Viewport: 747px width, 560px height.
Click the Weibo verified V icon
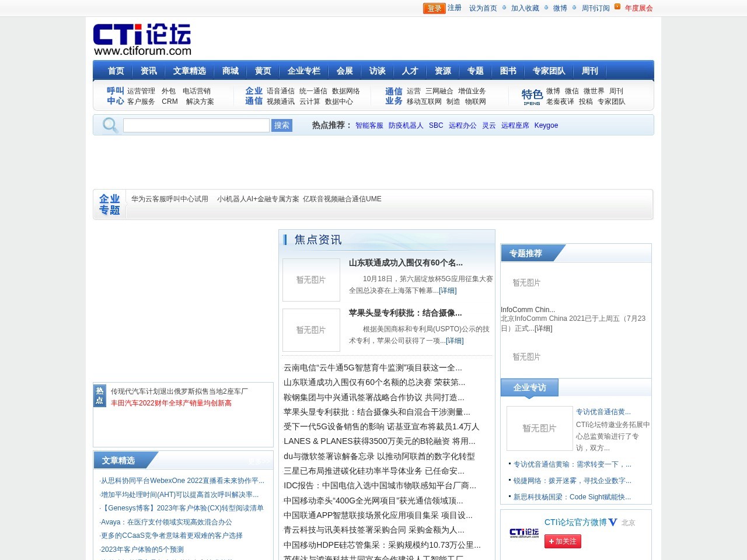tap(612, 522)
